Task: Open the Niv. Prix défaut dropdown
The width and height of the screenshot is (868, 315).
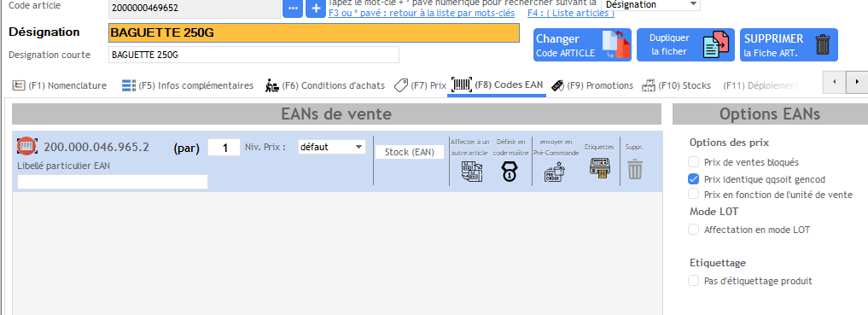Action: 332,147
